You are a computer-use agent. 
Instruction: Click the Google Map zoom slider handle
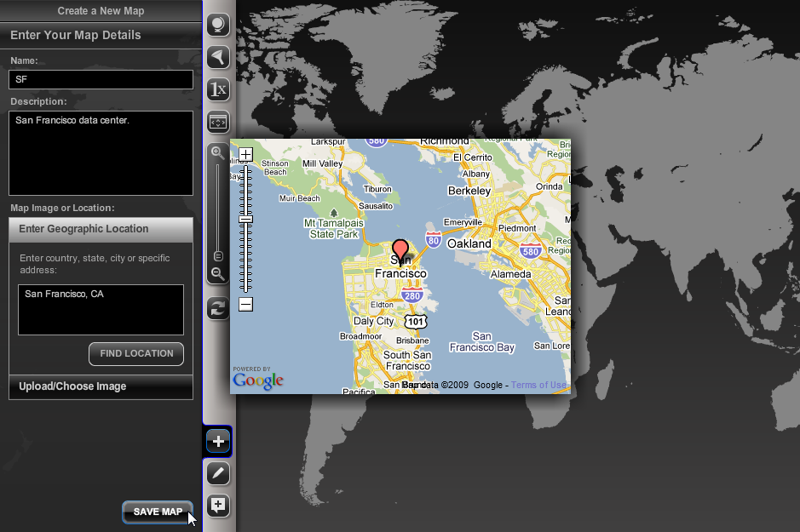(245, 219)
